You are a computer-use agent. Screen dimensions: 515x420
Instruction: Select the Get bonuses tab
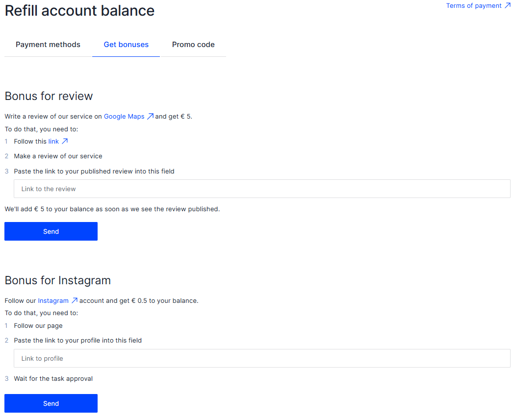point(126,45)
